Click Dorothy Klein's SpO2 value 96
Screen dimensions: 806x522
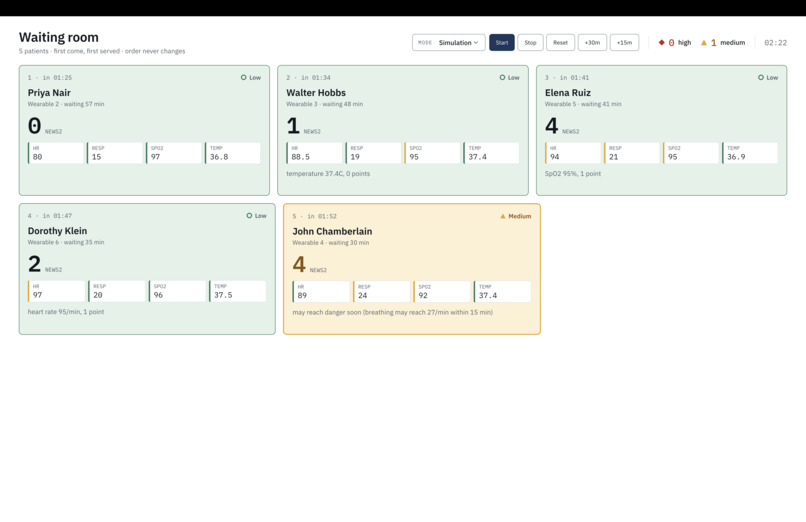(x=158, y=295)
